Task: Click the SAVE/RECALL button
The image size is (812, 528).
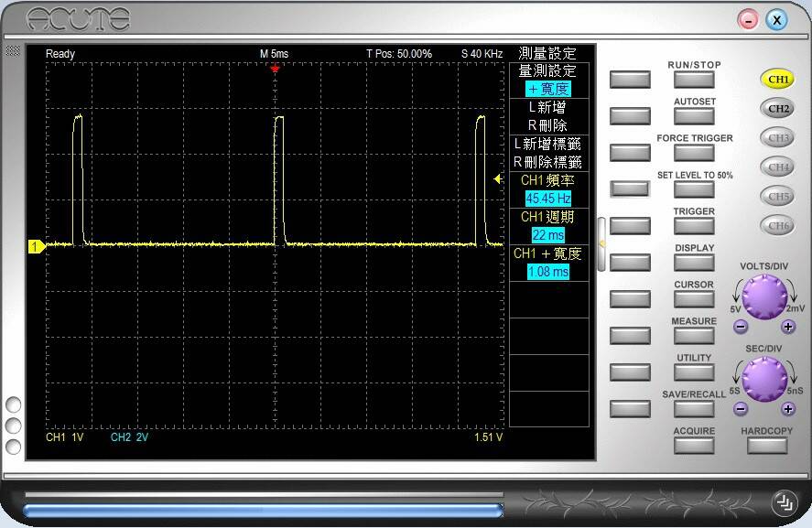Action: pyautogui.click(x=694, y=409)
